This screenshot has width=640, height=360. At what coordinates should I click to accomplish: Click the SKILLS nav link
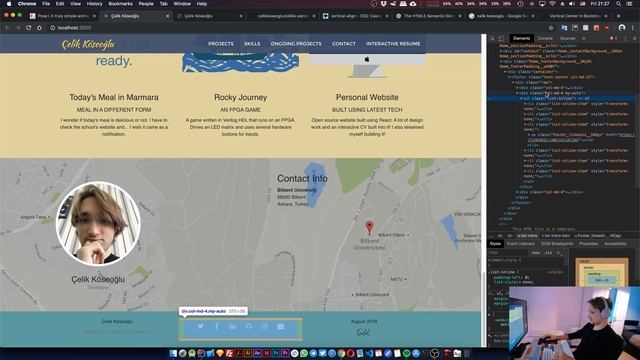(x=252, y=44)
